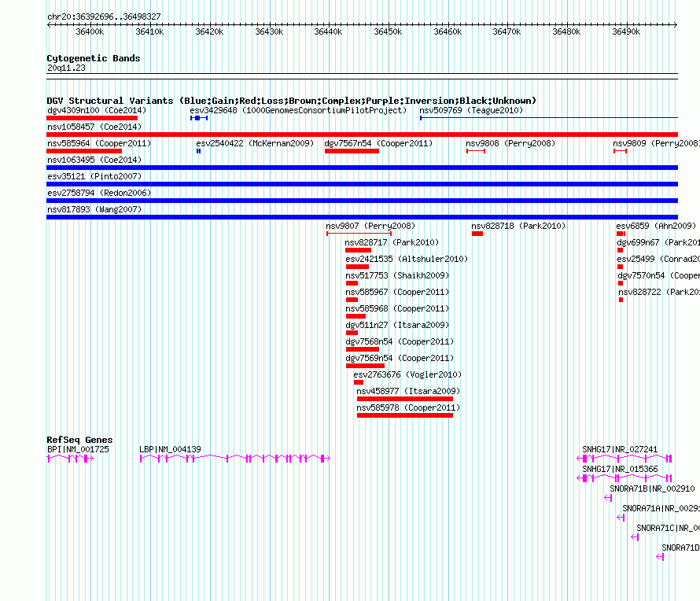The width and height of the screenshot is (700, 601).
Task: Click the red bar under dgv7567n54 (Cooper2011)
Action: coord(352,151)
